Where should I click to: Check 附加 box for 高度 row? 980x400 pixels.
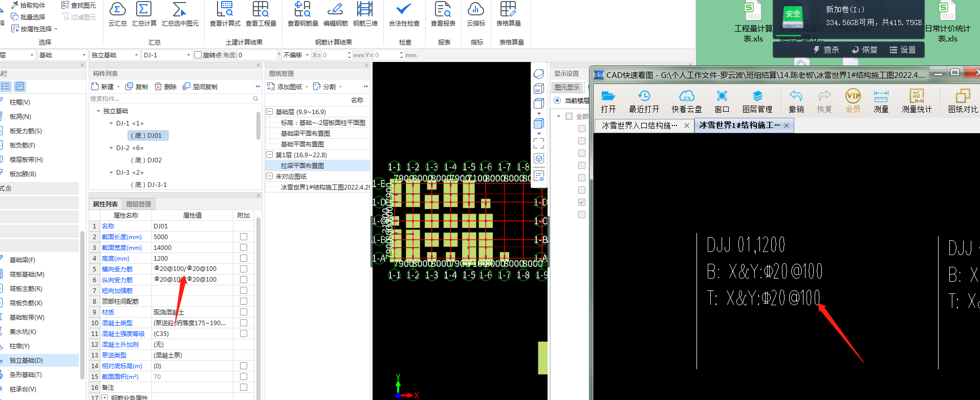(244, 258)
